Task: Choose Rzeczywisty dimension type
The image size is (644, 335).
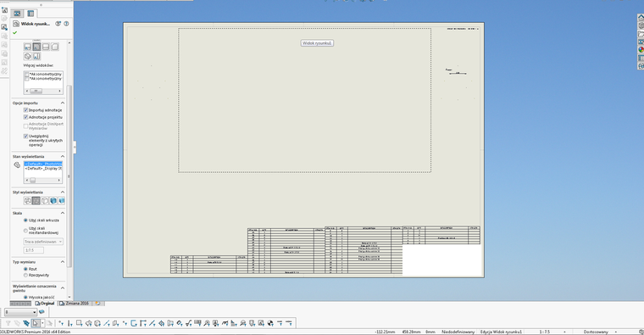Action: coord(25,275)
